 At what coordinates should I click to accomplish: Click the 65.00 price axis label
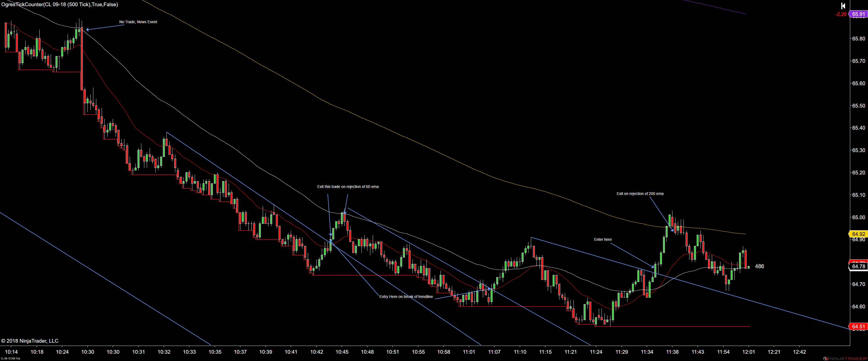pos(859,217)
